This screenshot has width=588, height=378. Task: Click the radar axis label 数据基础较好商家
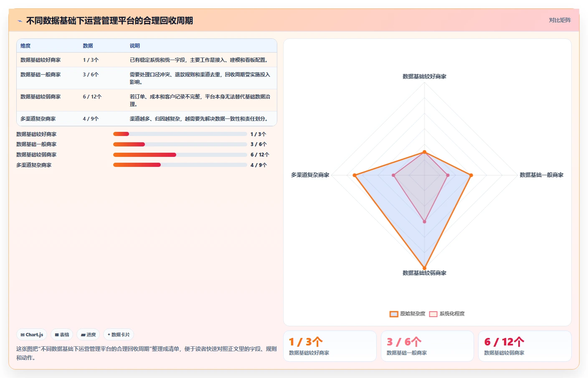coord(424,76)
